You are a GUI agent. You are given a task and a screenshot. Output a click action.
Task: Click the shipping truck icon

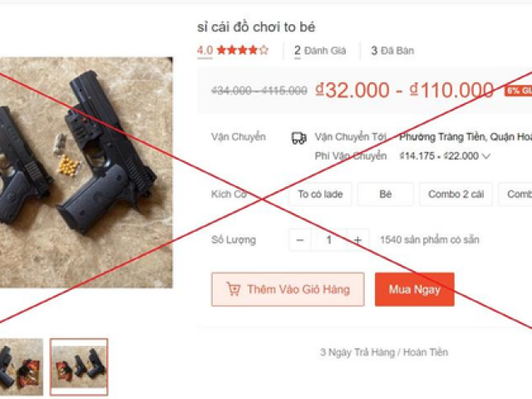point(299,138)
